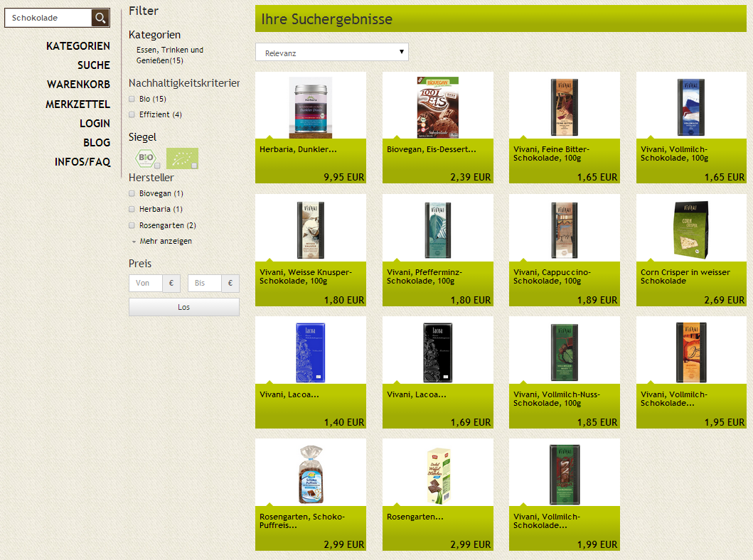The image size is (753, 560).
Task: Open the Herbaria spice tin product image
Action: [310, 107]
